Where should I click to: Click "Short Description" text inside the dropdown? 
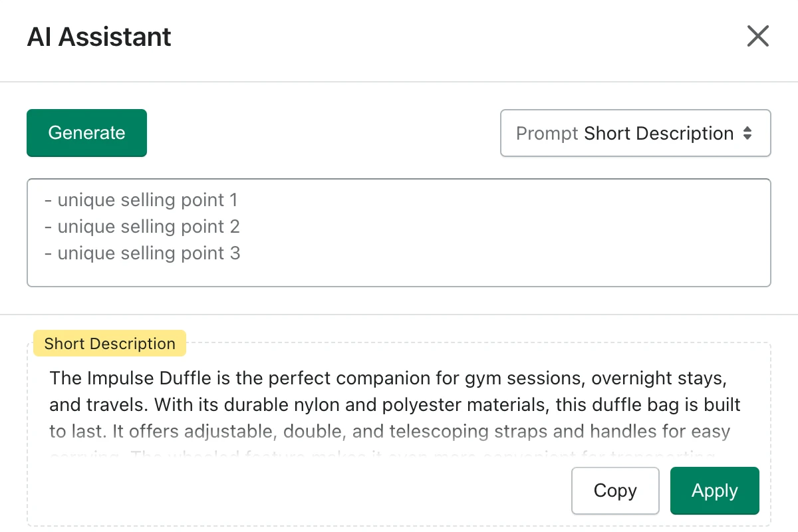[659, 134]
